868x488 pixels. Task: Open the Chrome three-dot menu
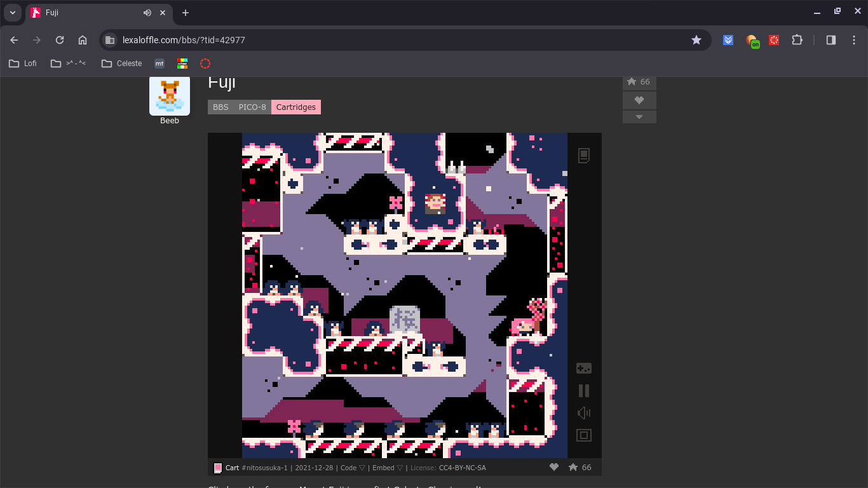point(854,40)
